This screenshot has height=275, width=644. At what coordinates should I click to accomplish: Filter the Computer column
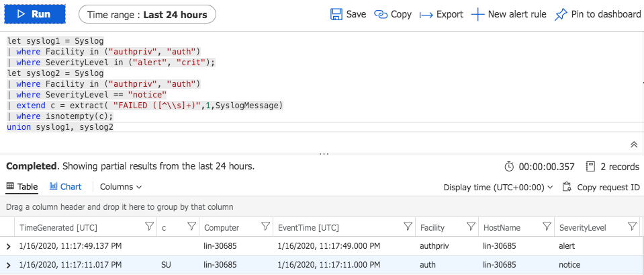[x=266, y=227]
